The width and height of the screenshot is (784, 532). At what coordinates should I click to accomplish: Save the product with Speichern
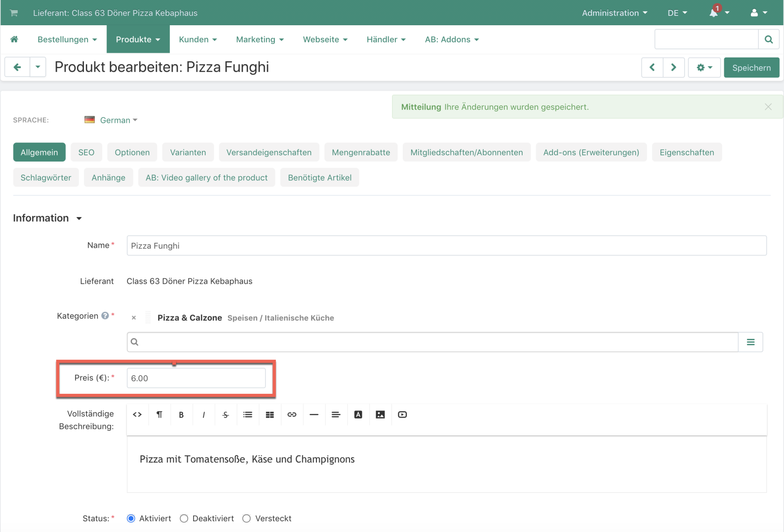point(751,68)
